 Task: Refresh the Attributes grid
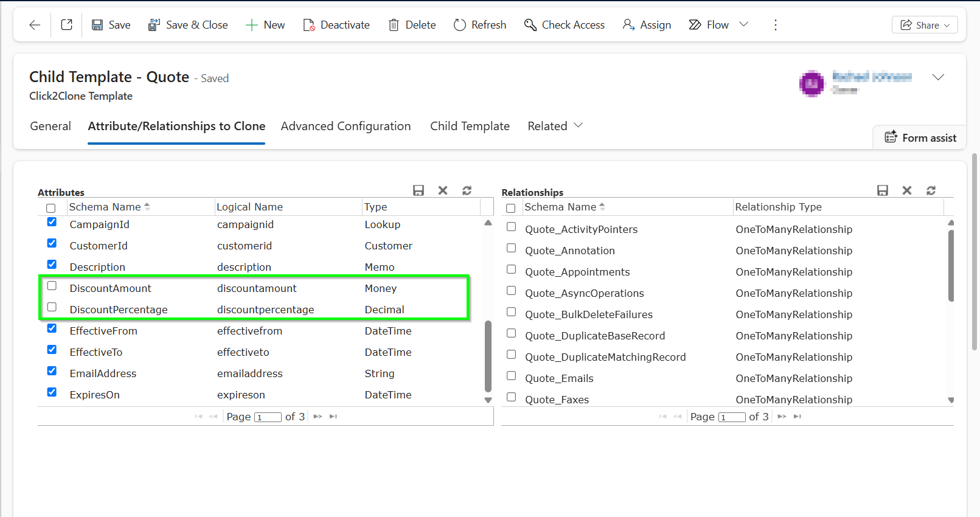pos(467,190)
